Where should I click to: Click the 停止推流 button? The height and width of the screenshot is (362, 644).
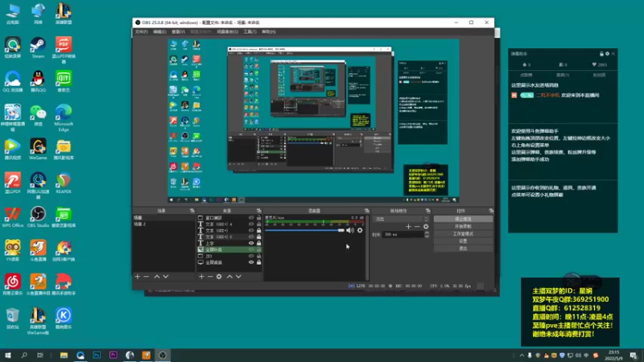[x=463, y=219]
